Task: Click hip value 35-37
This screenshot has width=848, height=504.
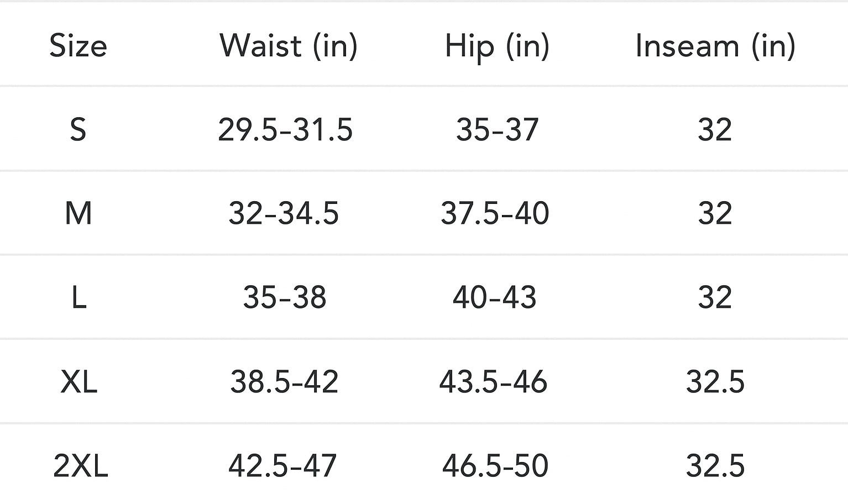Action: (497, 130)
